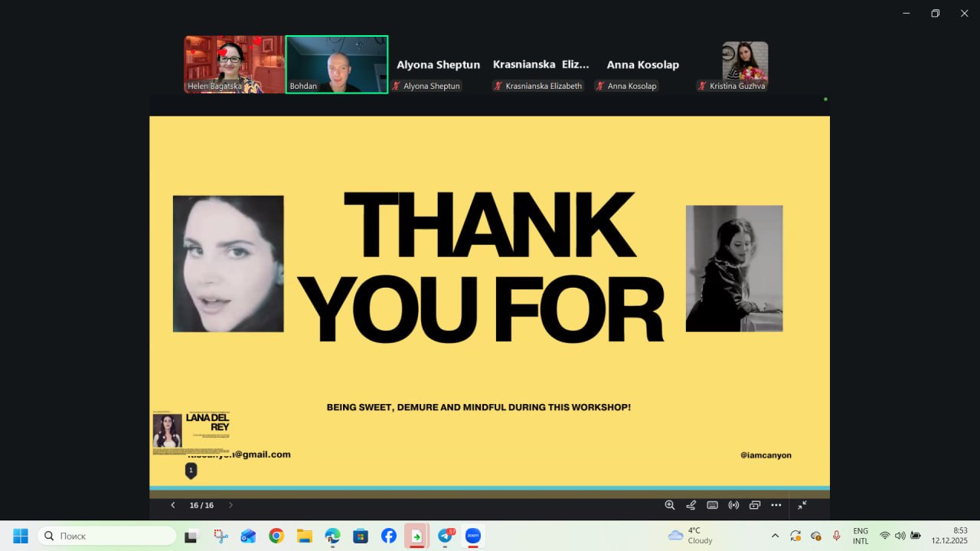Open Telegram from the taskbar
The width and height of the screenshot is (980, 551).
pyautogui.click(x=445, y=536)
